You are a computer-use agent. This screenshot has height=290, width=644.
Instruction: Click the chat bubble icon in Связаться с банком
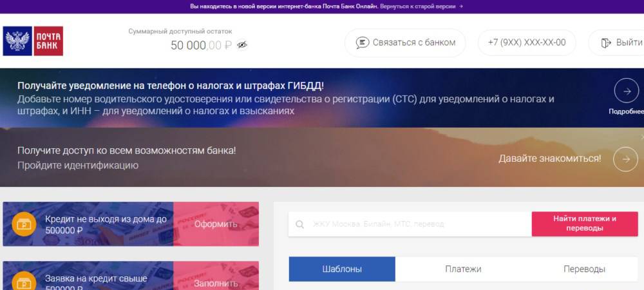click(362, 43)
